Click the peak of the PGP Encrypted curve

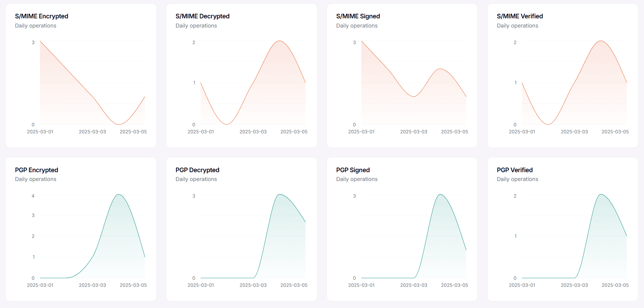click(119, 194)
